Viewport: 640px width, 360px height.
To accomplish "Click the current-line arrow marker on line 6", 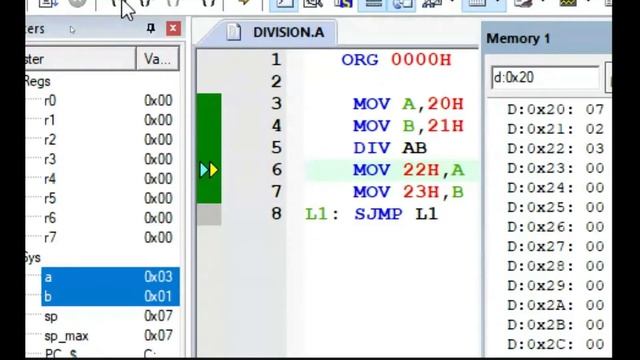I will point(209,170).
